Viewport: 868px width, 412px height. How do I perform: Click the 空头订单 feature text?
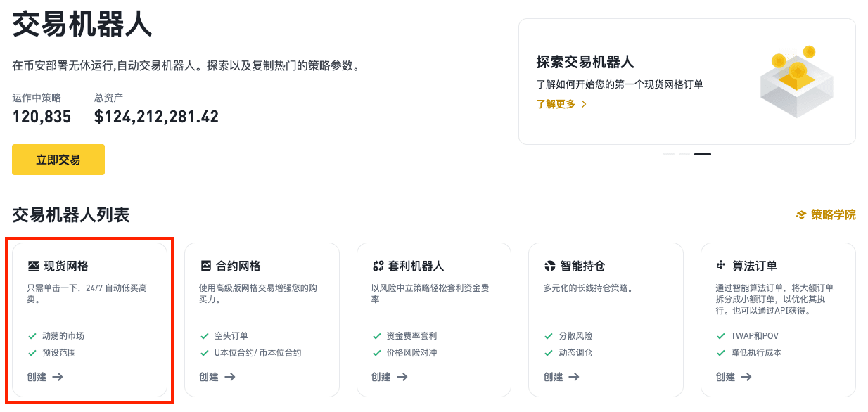point(231,336)
